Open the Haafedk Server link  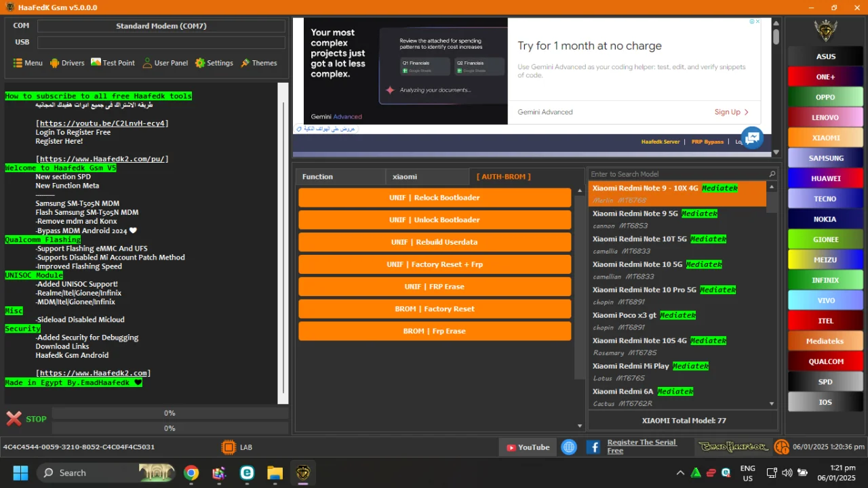[660, 142]
